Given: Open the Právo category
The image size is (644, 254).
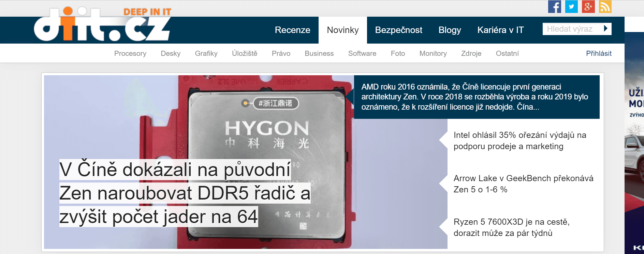Looking at the screenshot, I should click(x=281, y=53).
